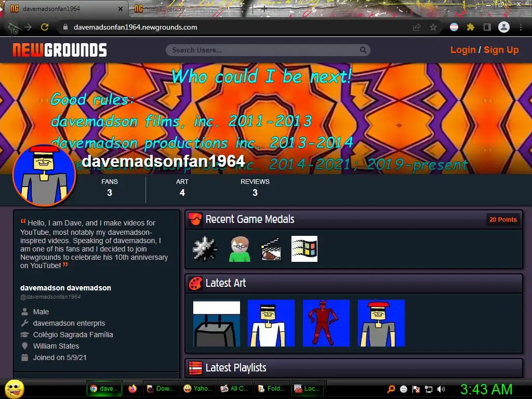Open the gray box art thumbnail
Screen dimensions: 532x399
click(x=217, y=323)
